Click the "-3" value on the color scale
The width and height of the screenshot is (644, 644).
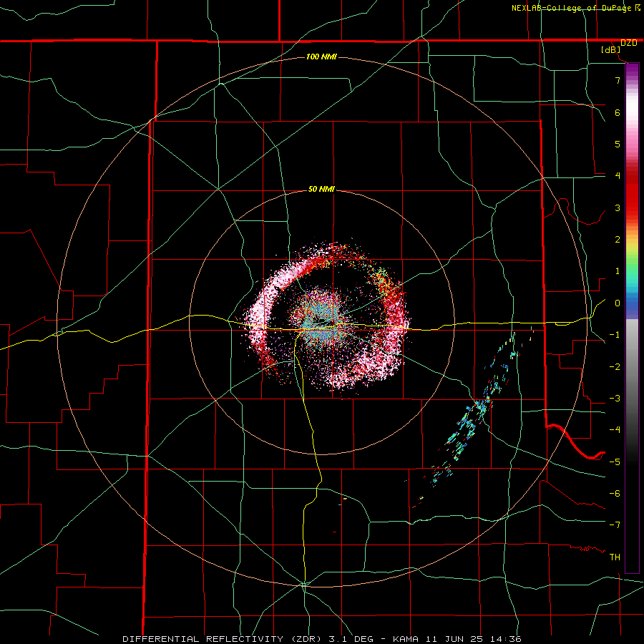point(615,399)
